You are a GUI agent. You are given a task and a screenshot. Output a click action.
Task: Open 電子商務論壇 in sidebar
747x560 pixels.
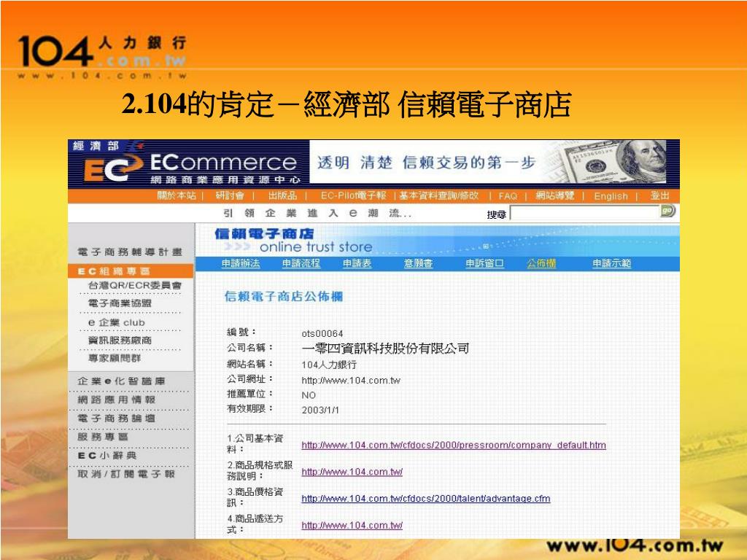pos(117,418)
